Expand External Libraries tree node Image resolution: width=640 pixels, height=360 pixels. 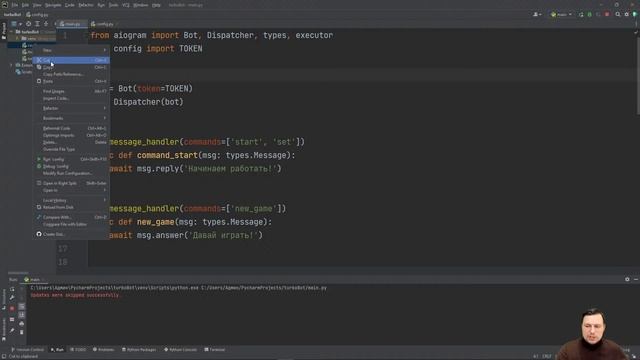pyautogui.click(x=11, y=65)
